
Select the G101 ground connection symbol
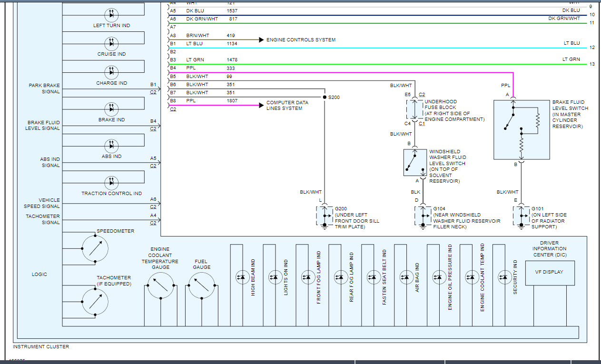(x=522, y=216)
